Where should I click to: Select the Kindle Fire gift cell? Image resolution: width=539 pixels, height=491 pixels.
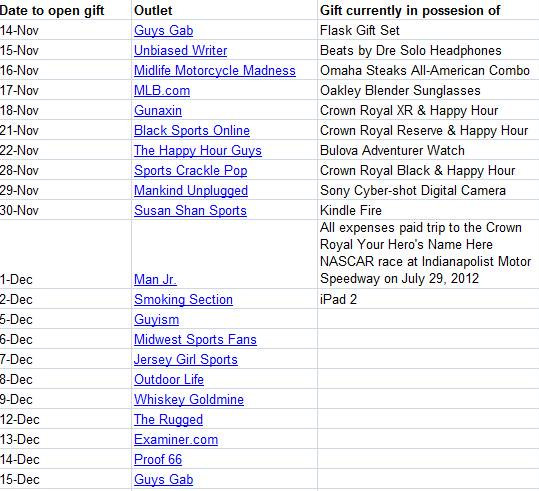428,210
